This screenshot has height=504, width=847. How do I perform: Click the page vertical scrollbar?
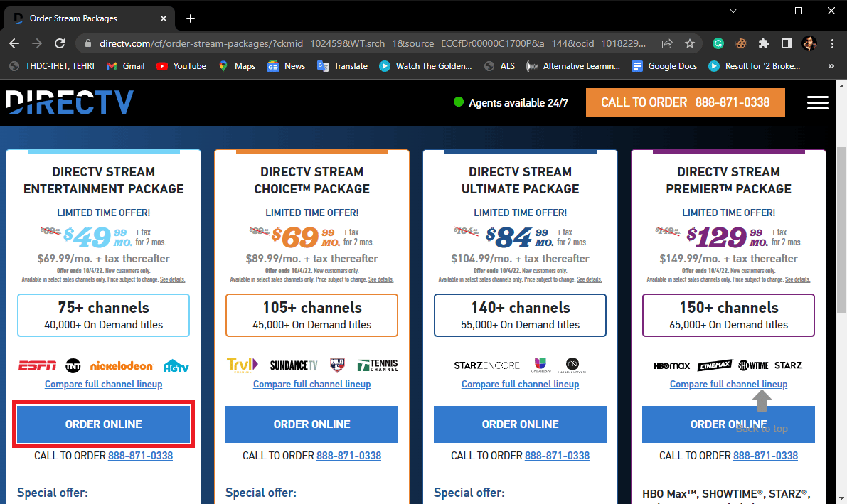pos(841,213)
